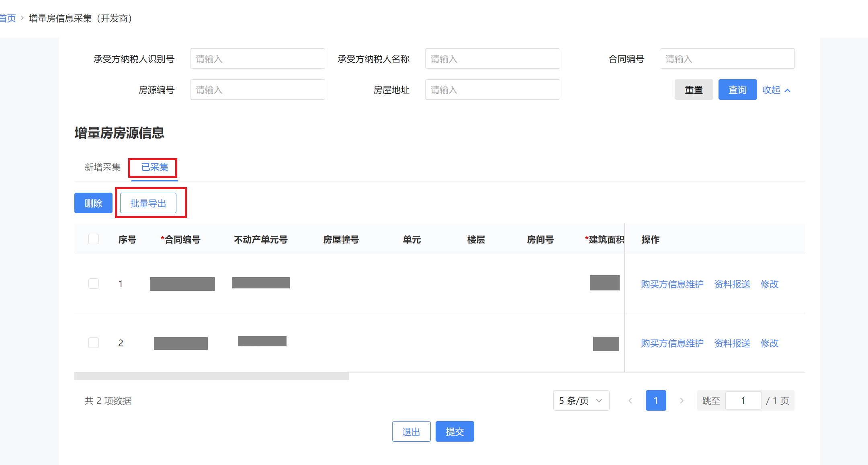Click the 查询 search button

pos(737,90)
